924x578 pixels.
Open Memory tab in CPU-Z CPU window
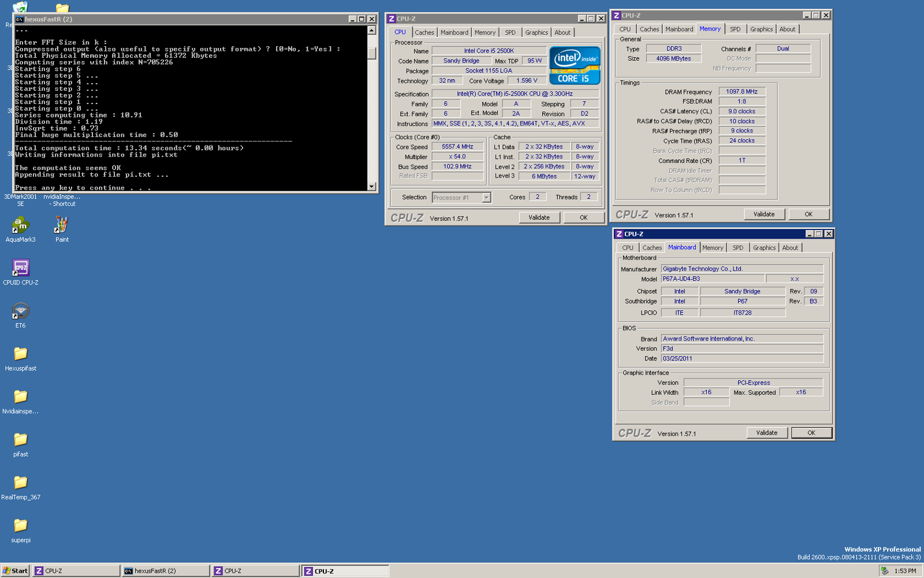[485, 32]
